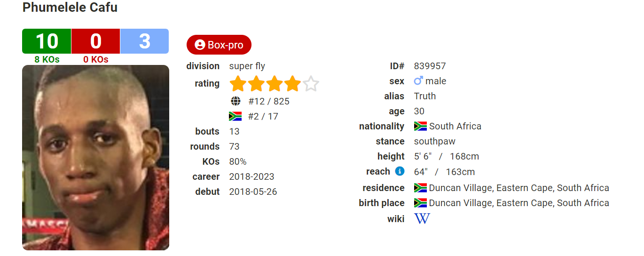Click the birth place Duncan Village text

(519, 203)
